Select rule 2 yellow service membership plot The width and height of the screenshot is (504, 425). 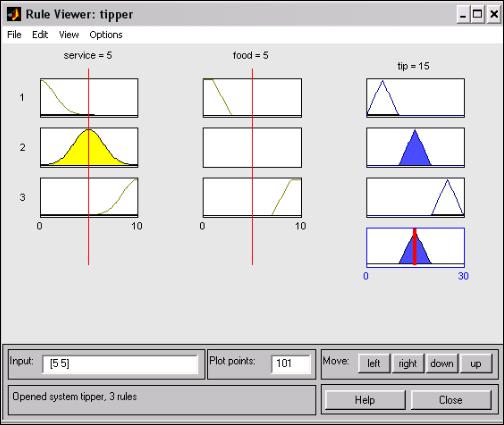click(x=89, y=147)
